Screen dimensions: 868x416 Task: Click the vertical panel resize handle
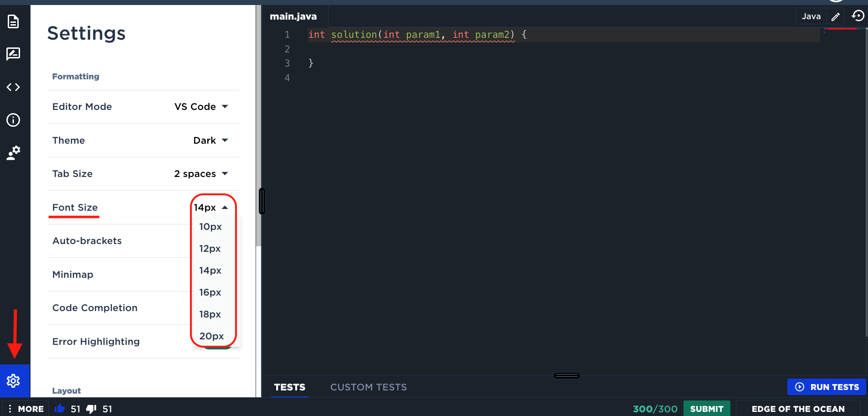pyautogui.click(x=262, y=201)
